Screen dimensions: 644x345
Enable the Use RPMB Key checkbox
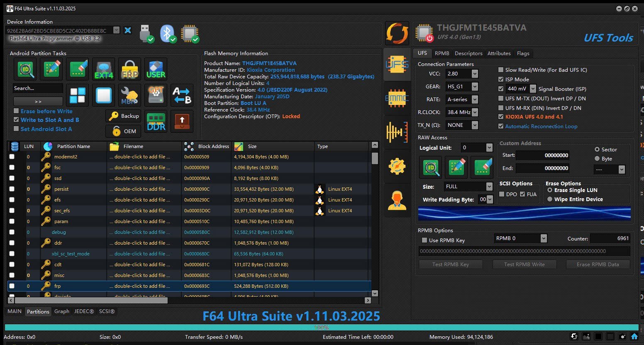(x=424, y=240)
